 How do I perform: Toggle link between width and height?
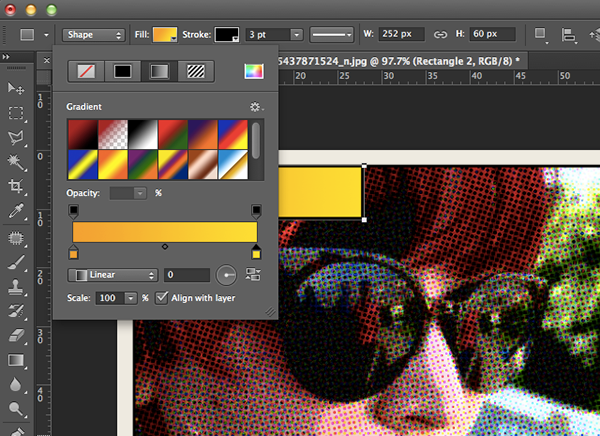coord(439,34)
